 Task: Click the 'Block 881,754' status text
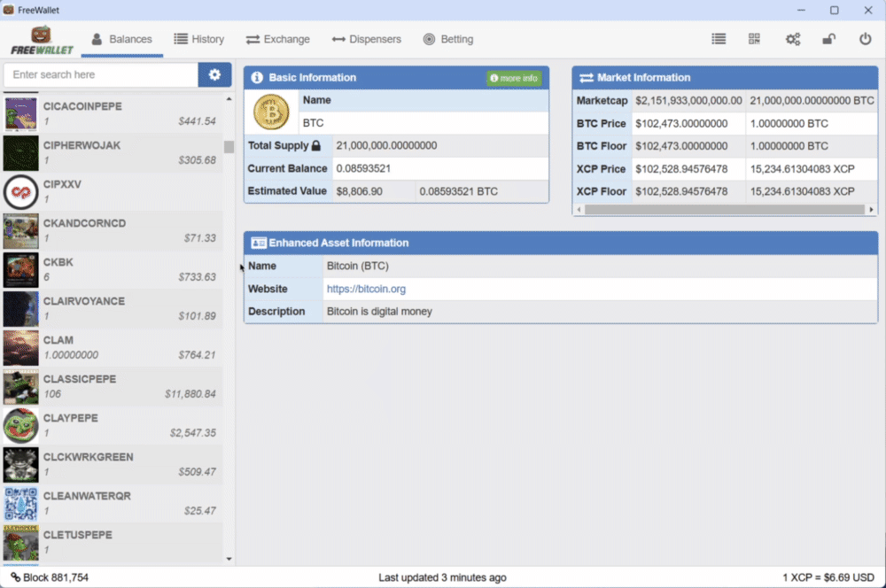point(55,577)
